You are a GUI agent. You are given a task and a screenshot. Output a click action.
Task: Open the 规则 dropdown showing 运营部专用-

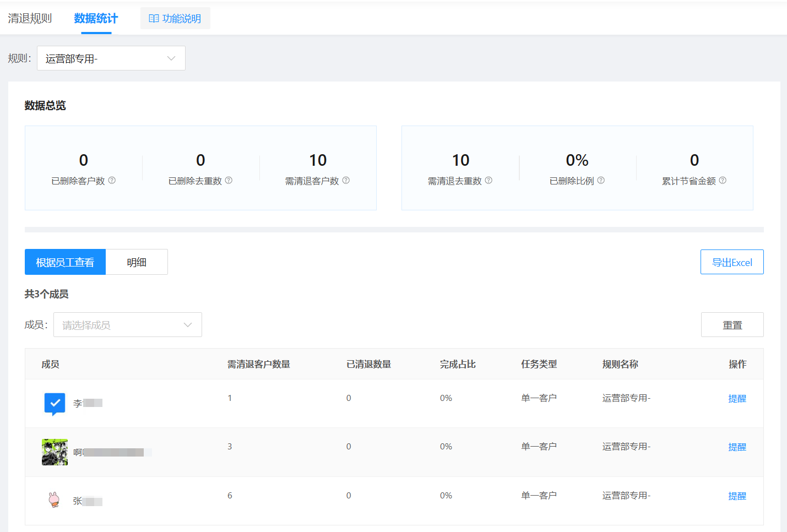(x=111, y=58)
